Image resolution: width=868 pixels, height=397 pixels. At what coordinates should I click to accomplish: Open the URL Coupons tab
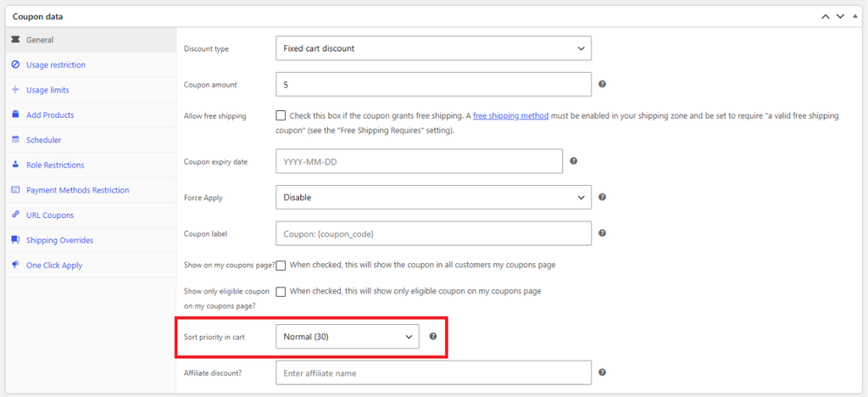pyautogui.click(x=90, y=215)
